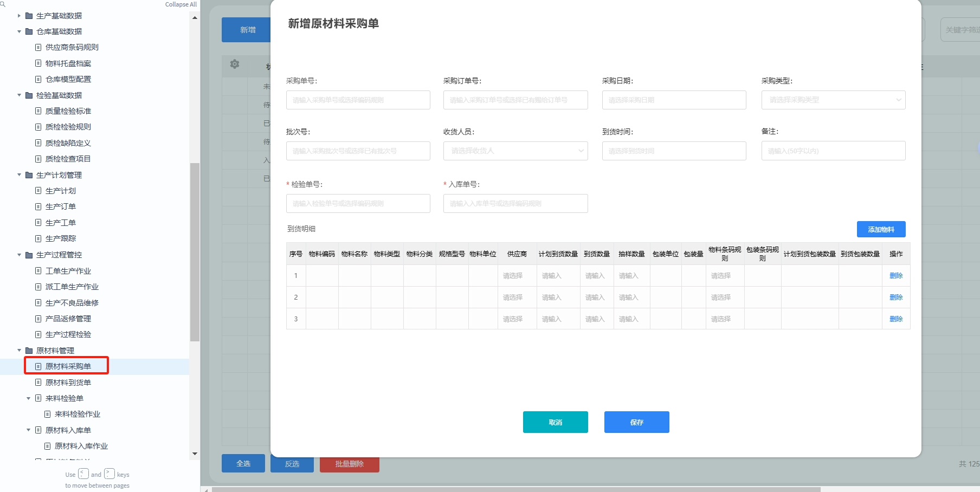Collapse the 仓库基础数据 tree folder
Viewport: 980px width, 492px height.
tap(20, 31)
